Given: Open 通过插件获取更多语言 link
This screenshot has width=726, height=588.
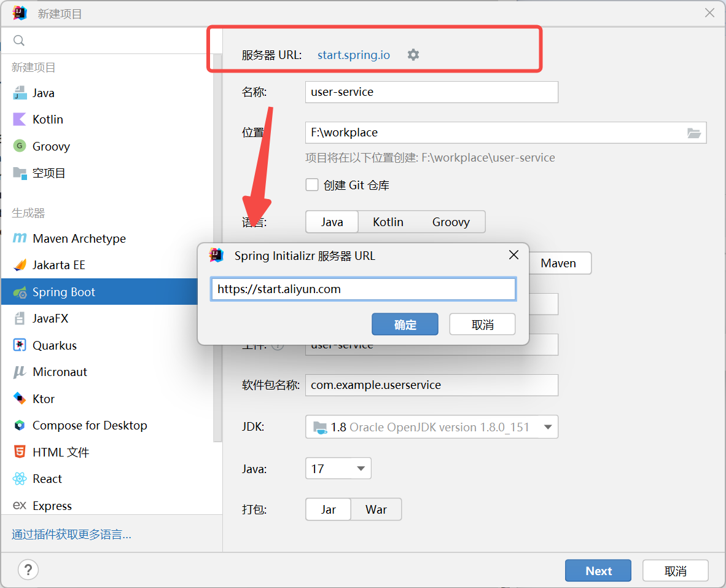Looking at the screenshot, I should [71, 535].
